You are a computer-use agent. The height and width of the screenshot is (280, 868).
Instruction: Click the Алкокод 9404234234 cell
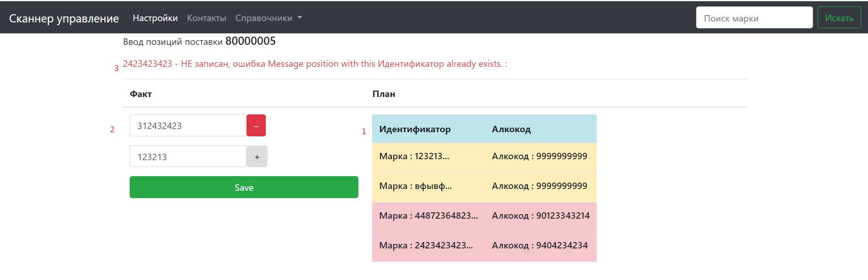click(539, 246)
